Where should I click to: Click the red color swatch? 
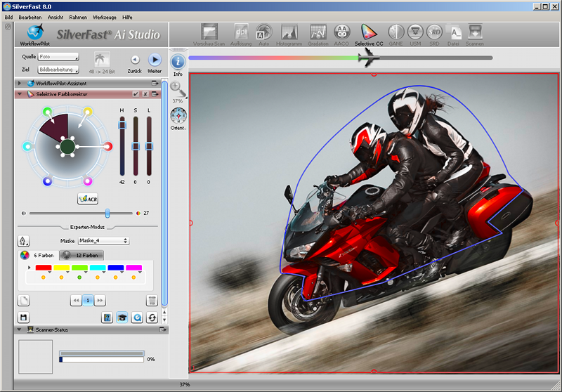pos(43,268)
